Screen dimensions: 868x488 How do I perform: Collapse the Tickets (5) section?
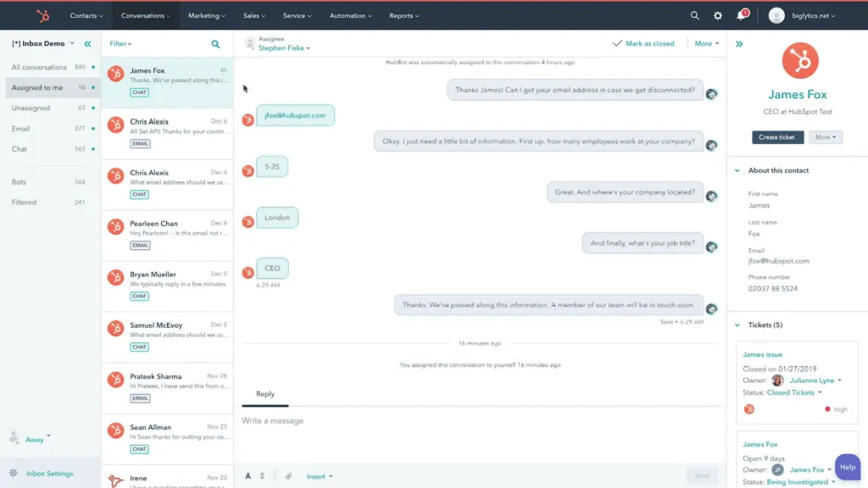pyautogui.click(x=737, y=324)
